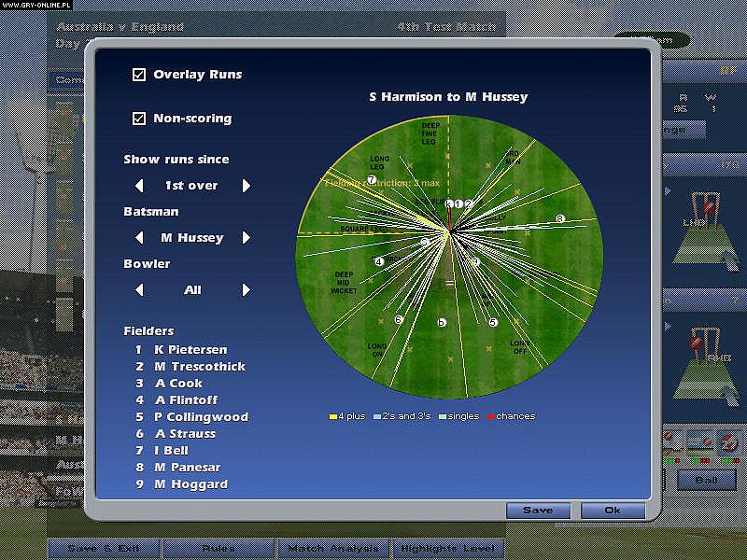Screen dimensions: 747x560
Task: Click fielder marker 8 on the off side
Action: point(559,218)
